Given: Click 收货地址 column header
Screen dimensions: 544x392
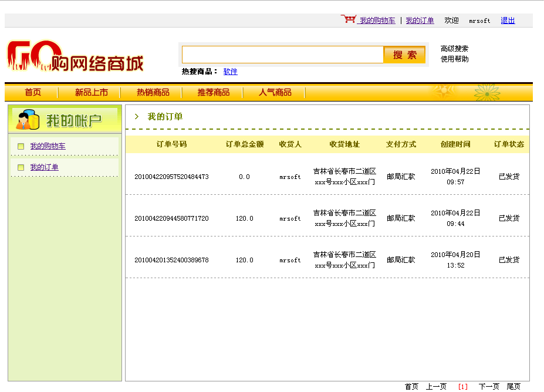Looking at the screenshot, I should (344, 144).
